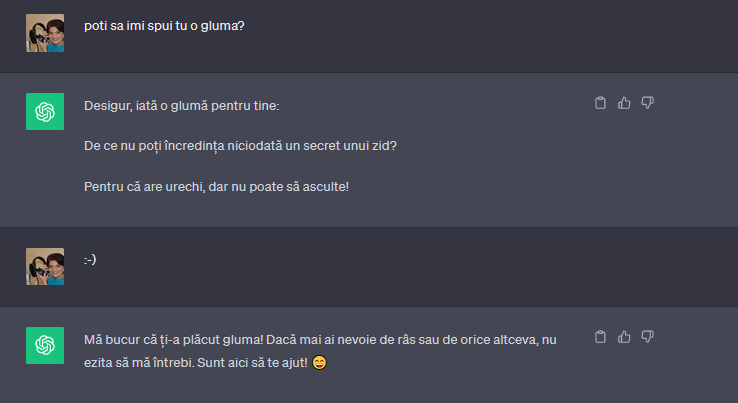The height and width of the screenshot is (403, 738).
Task: Thumbs down the wall joke response
Action: pyautogui.click(x=647, y=102)
